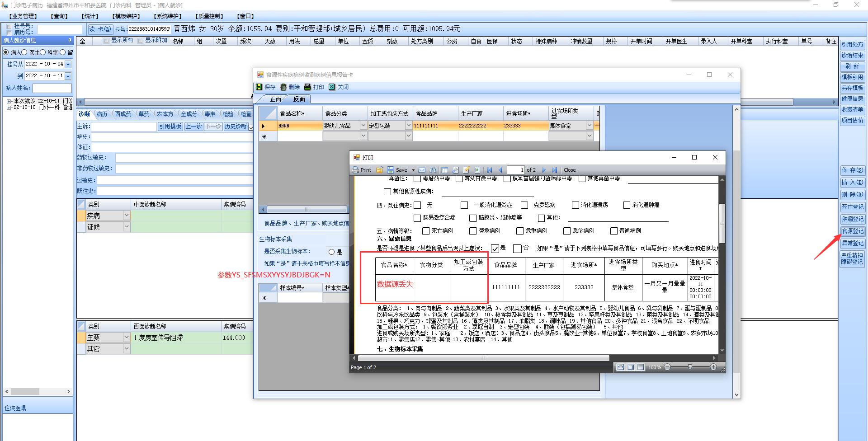Click the binoculars find icon
Image resolution: width=868 pixels, height=441 pixels.
point(433,170)
